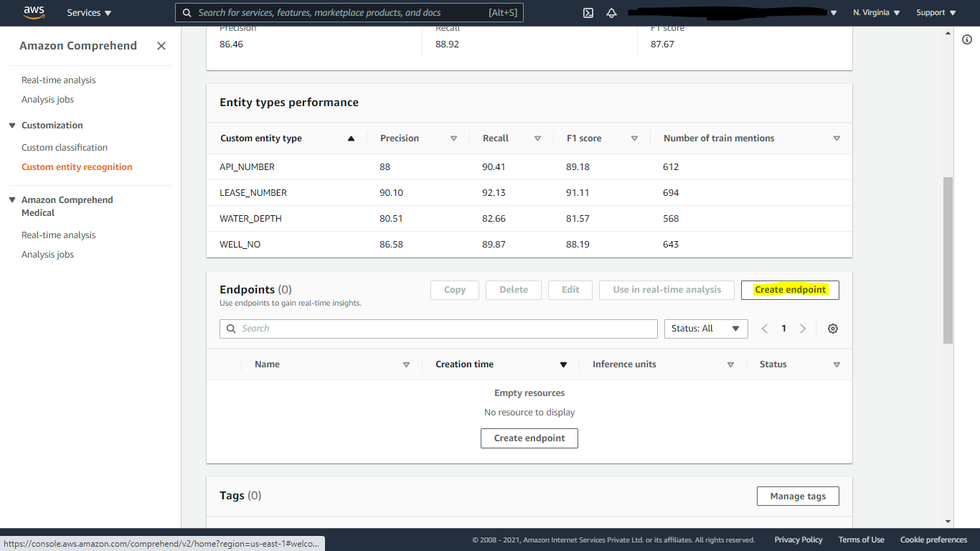Screen dimensions: 980x551
Task: Click the scrollbar down arrow
Action: point(948,522)
